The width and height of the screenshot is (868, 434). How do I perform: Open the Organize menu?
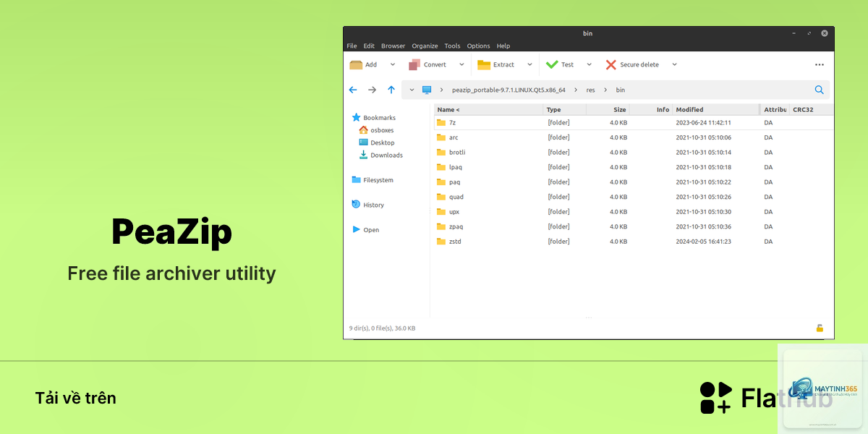(425, 46)
